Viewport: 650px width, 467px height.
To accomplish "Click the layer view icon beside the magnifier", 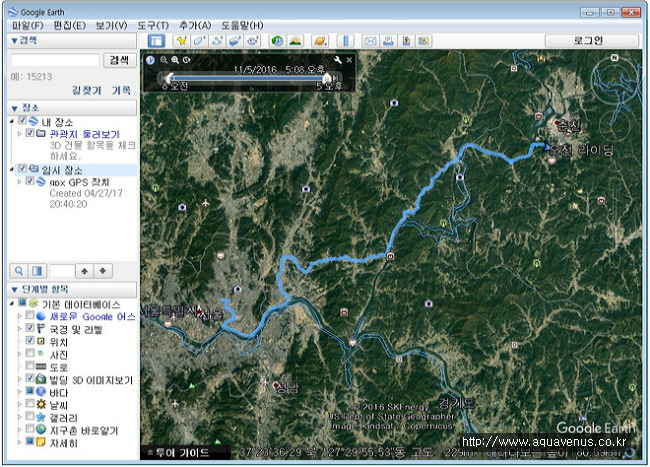I will 37,271.
